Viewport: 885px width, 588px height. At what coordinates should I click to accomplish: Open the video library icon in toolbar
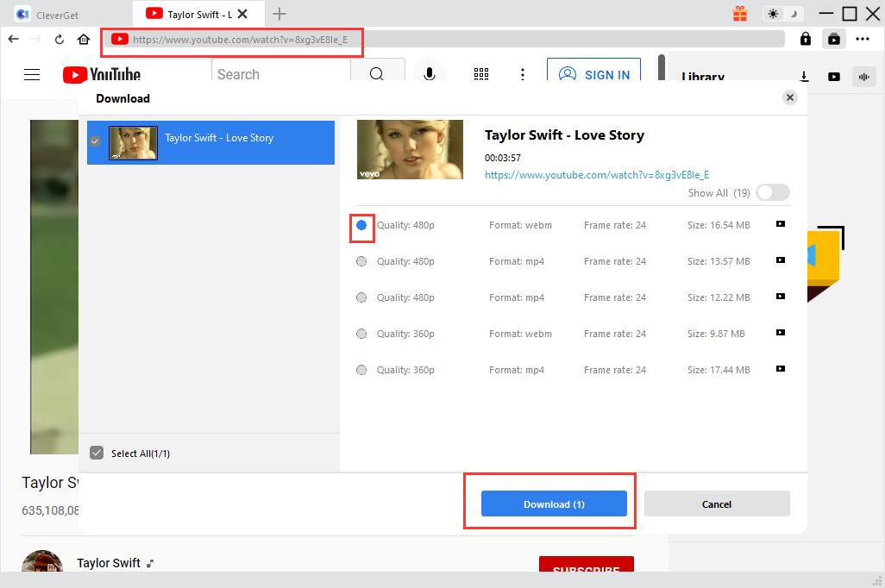tap(833, 39)
